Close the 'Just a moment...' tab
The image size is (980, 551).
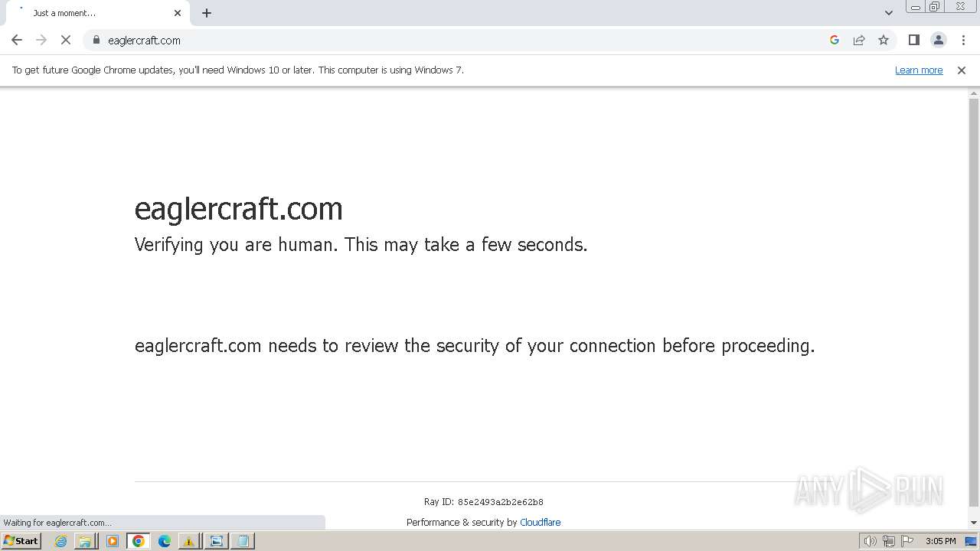pos(178,13)
